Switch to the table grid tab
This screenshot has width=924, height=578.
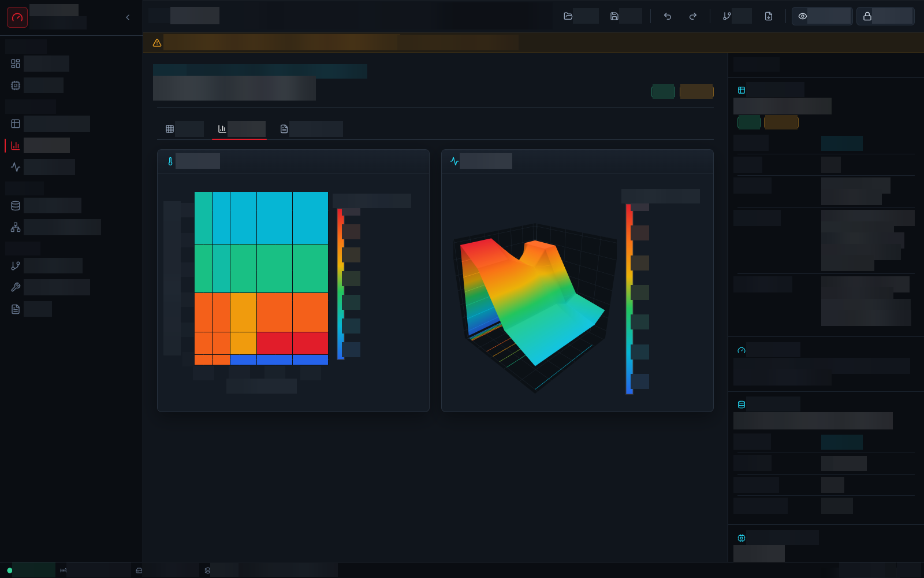coord(184,129)
